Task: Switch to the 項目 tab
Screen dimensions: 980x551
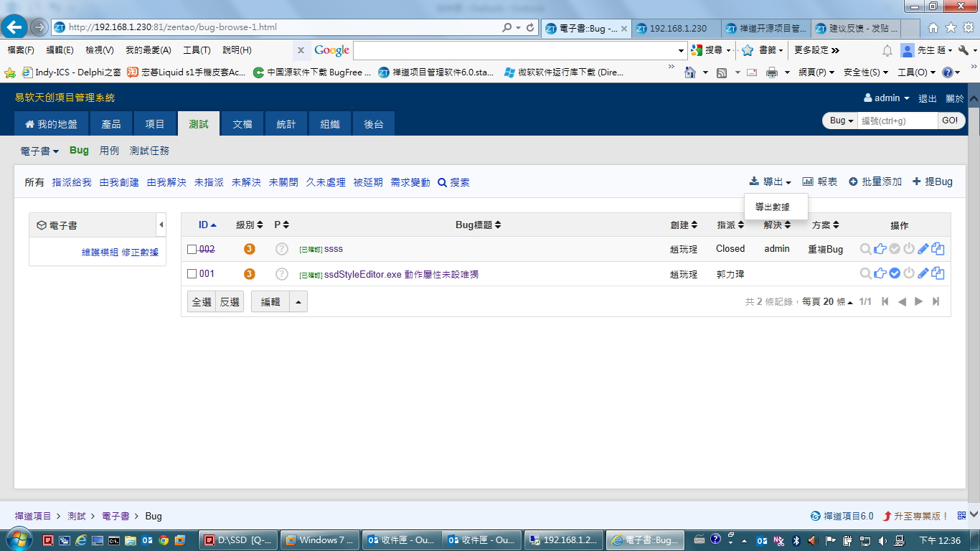Action: coord(154,124)
